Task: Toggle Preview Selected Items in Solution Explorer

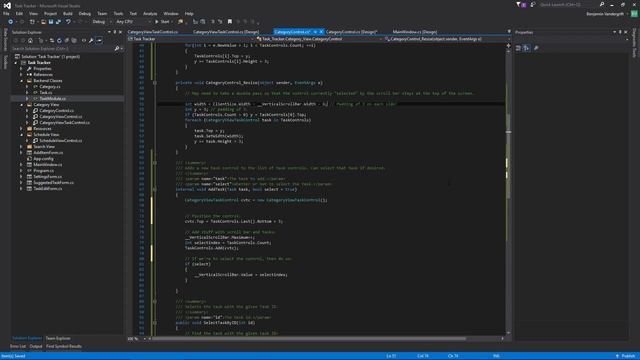Action: click(x=99, y=40)
